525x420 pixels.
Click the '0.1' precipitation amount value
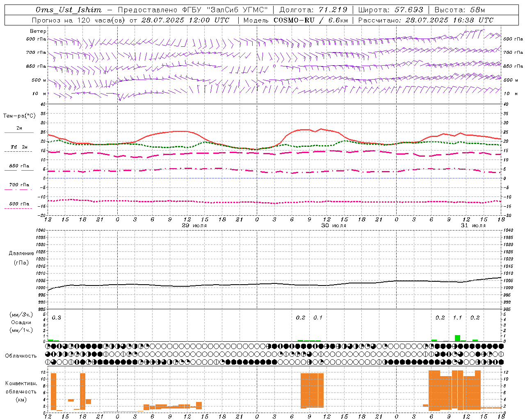tap(318, 317)
